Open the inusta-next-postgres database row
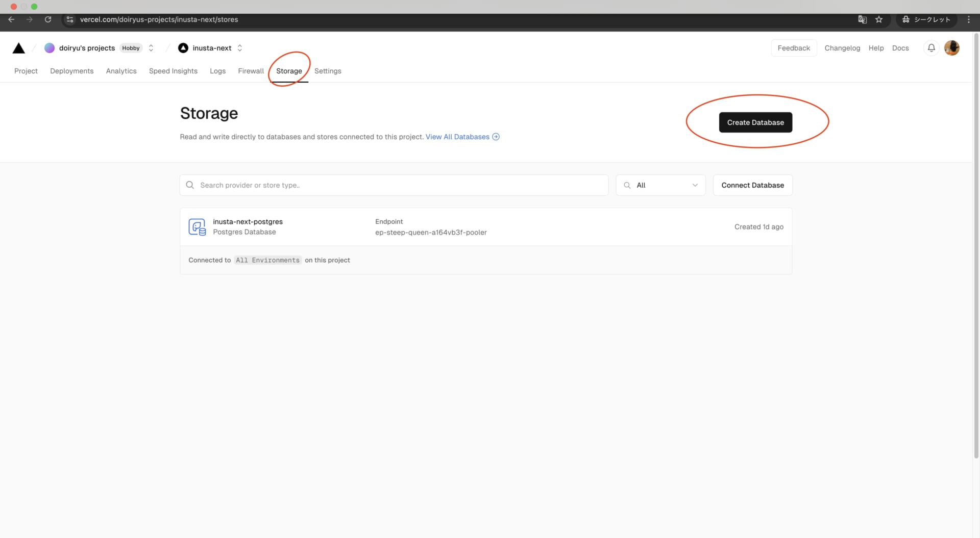 pos(486,227)
